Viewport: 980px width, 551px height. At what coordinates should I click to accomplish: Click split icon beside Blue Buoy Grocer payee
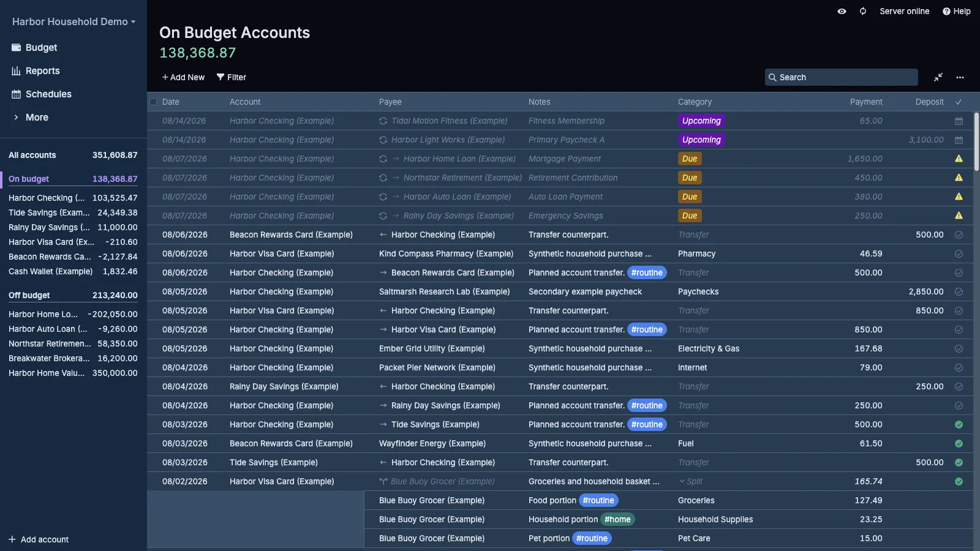point(383,482)
